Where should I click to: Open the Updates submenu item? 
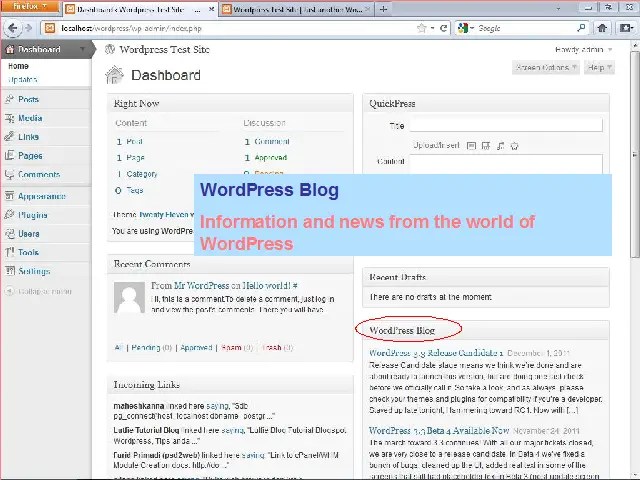coord(22,79)
